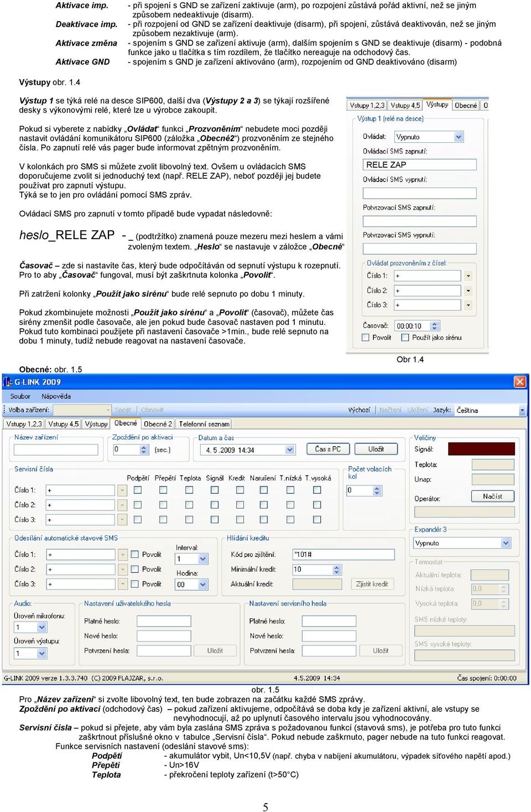Click the Načtení toolbar button
The width and height of the screenshot is (531, 812).
click(390, 410)
